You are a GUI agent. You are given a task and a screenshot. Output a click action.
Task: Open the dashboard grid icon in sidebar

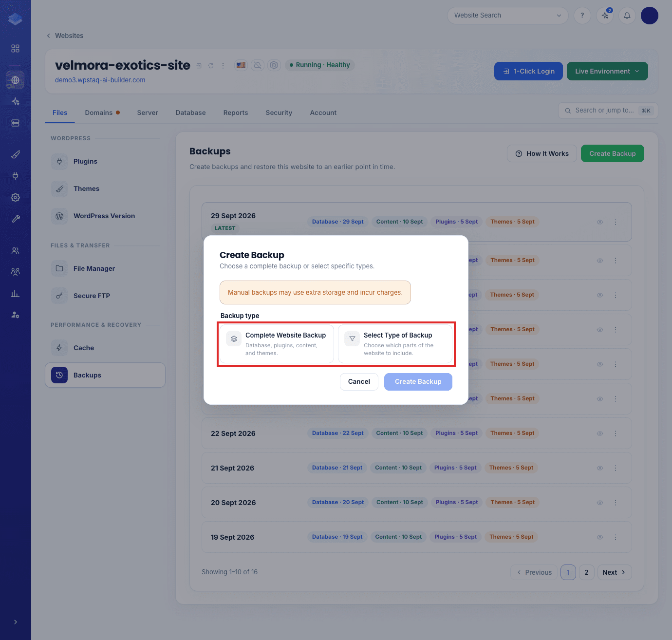(15, 49)
